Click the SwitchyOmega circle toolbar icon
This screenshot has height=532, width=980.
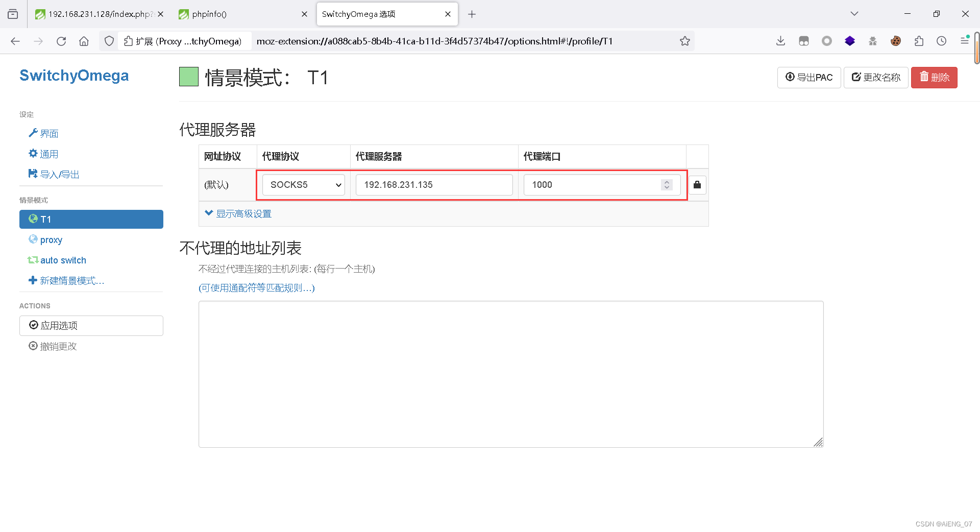pos(827,41)
